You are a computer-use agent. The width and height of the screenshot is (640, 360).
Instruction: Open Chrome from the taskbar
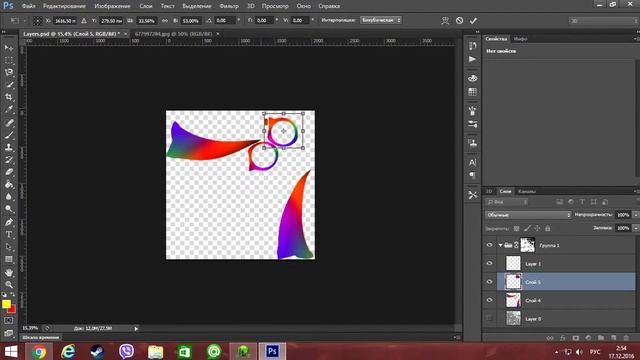click(39, 351)
